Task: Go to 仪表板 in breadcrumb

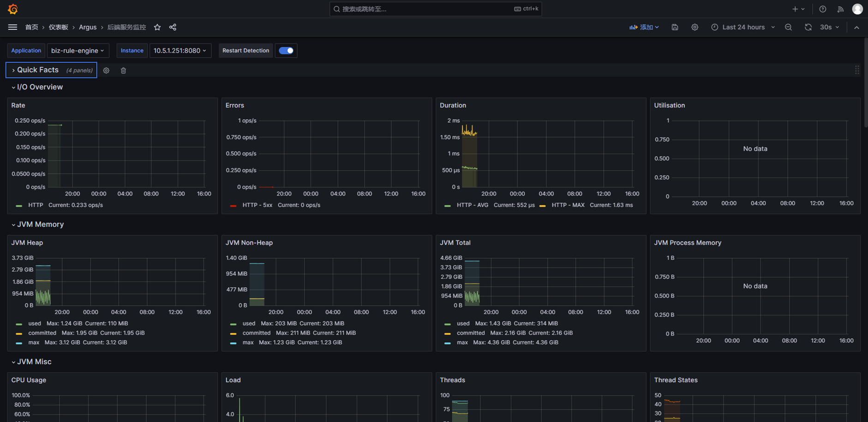Action: (x=58, y=27)
